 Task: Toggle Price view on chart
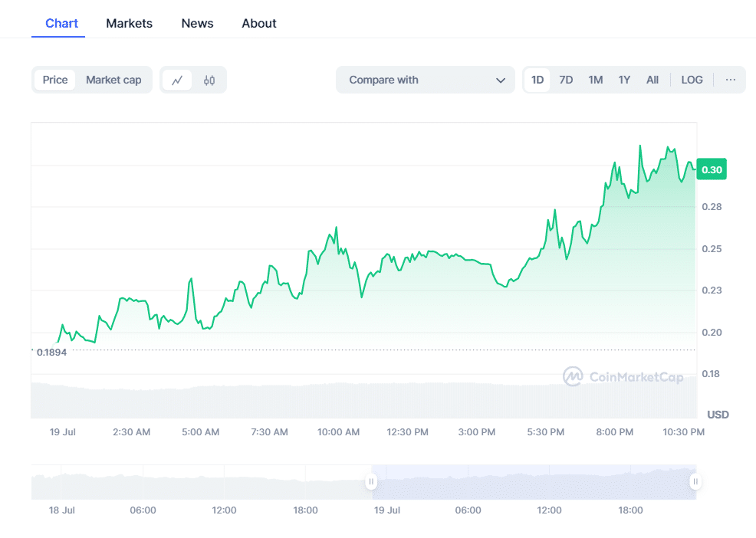(55, 80)
